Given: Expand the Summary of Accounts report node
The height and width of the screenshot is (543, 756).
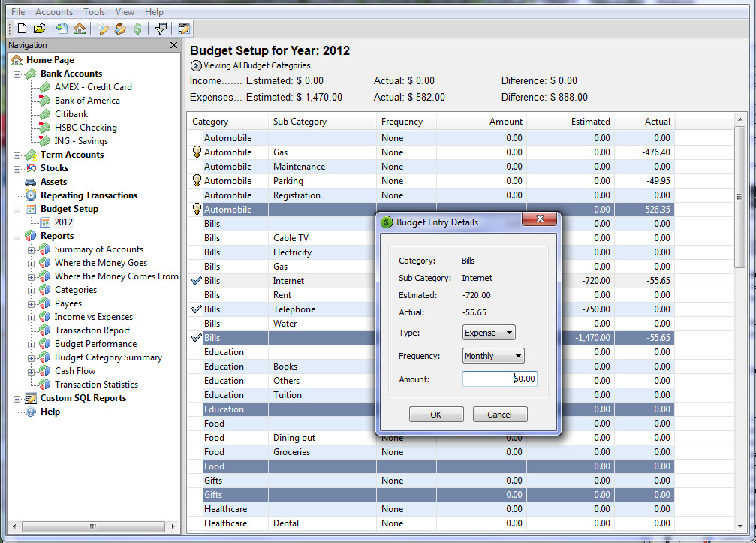Looking at the screenshot, I should 31,250.
